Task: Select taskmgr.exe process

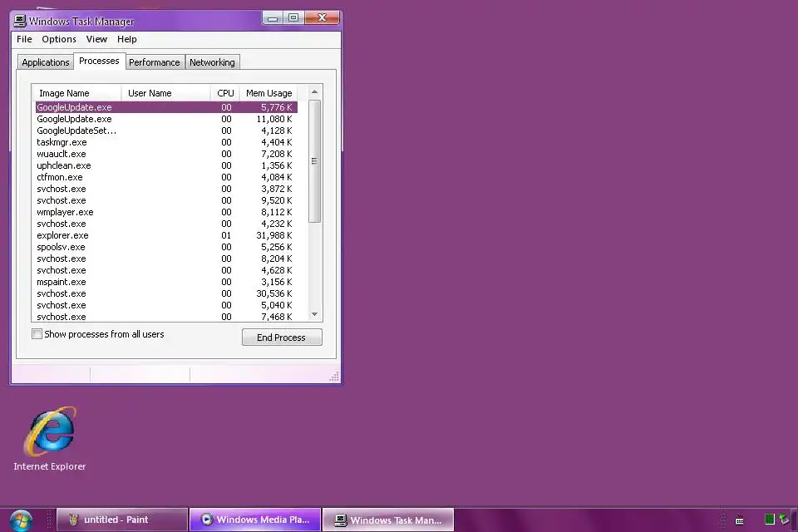Action: [166, 142]
